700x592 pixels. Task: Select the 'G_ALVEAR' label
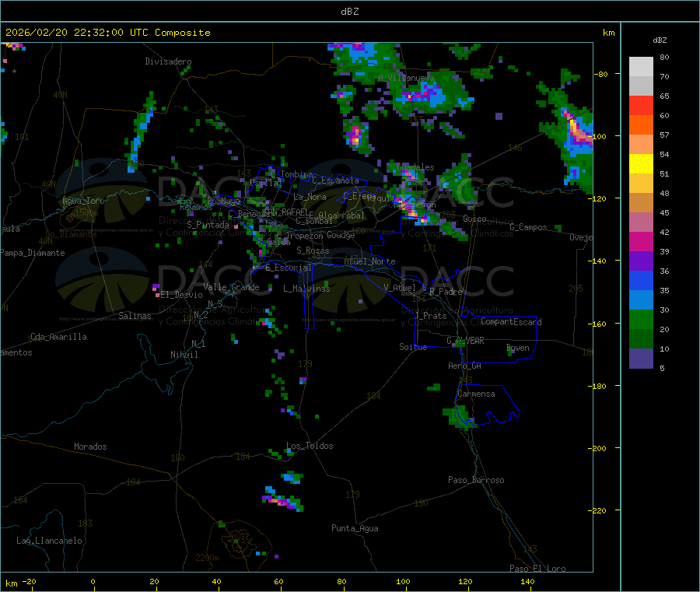[x=465, y=341]
